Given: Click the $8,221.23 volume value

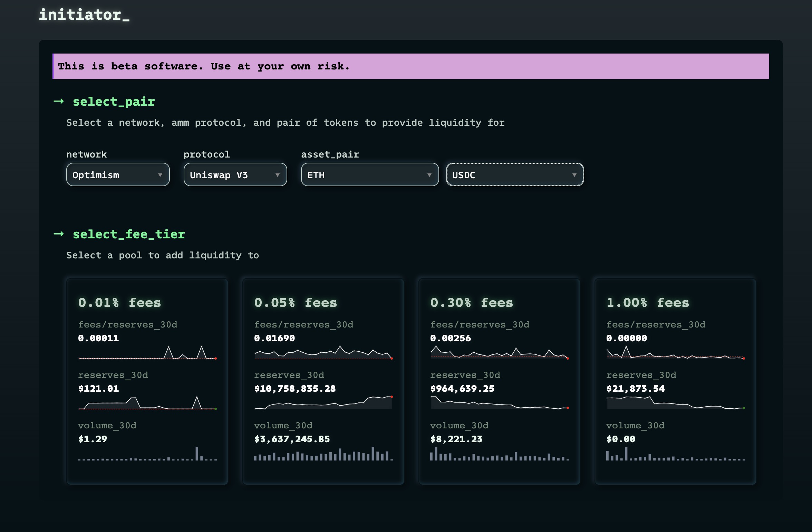Looking at the screenshot, I should pyautogui.click(x=456, y=439).
